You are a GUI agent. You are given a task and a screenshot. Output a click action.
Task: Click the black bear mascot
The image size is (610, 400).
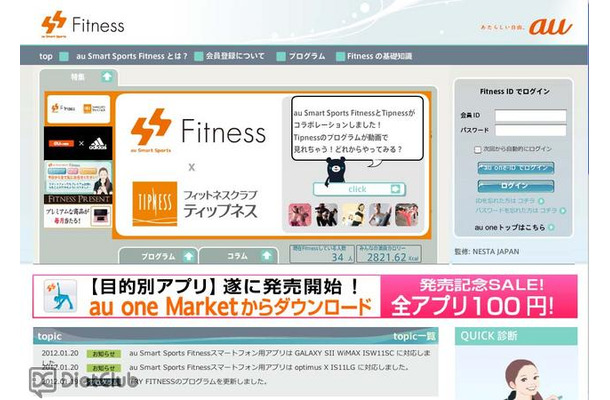[x=335, y=171]
